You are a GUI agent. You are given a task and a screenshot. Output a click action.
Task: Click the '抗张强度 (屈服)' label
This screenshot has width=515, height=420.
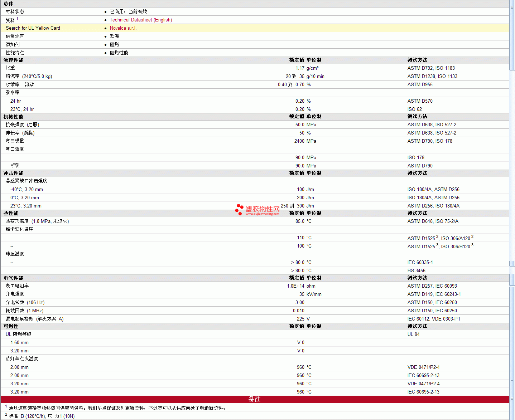(x=23, y=125)
